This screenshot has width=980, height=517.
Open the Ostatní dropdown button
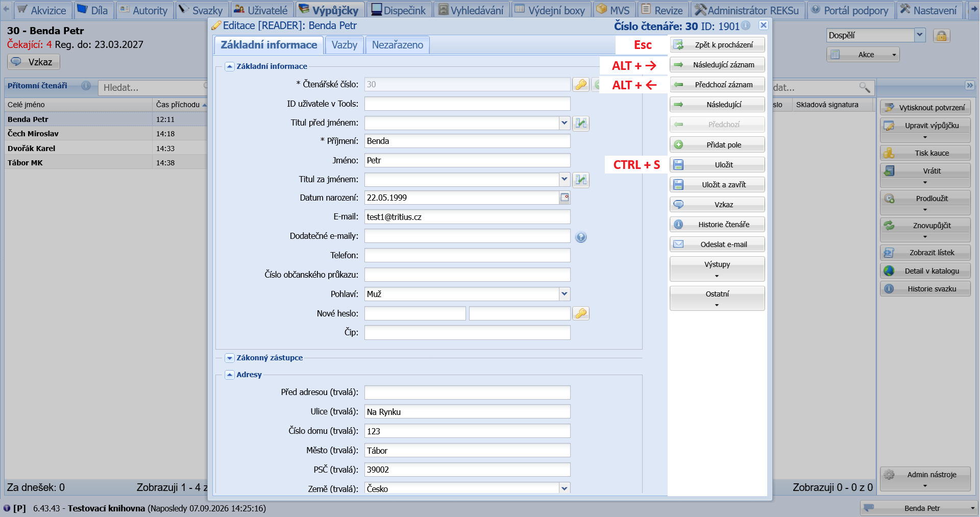[717, 299]
